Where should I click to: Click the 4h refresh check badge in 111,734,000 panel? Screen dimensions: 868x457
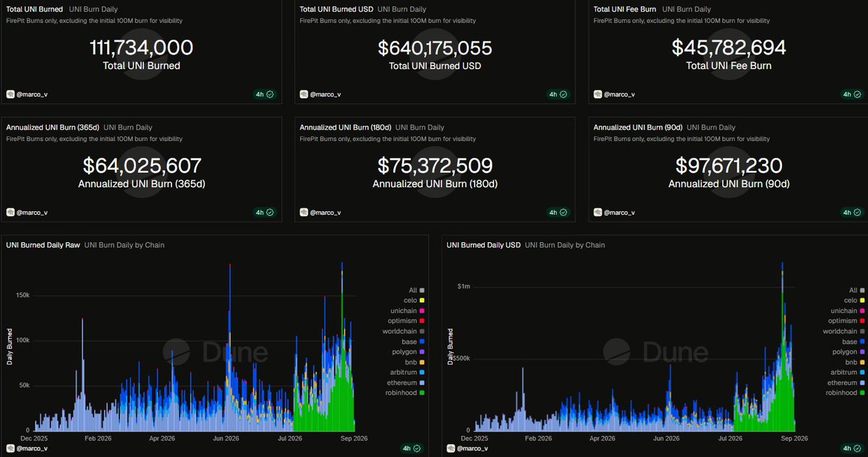[x=264, y=94]
